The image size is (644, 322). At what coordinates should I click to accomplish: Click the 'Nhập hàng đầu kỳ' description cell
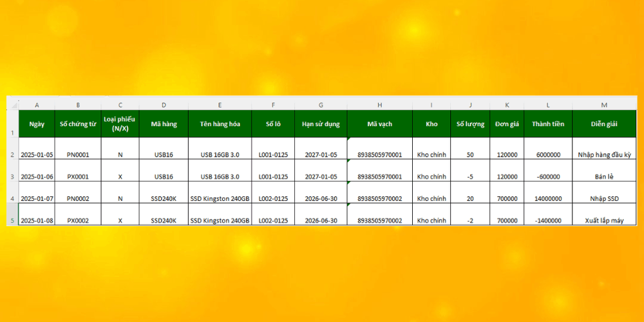[604, 148]
